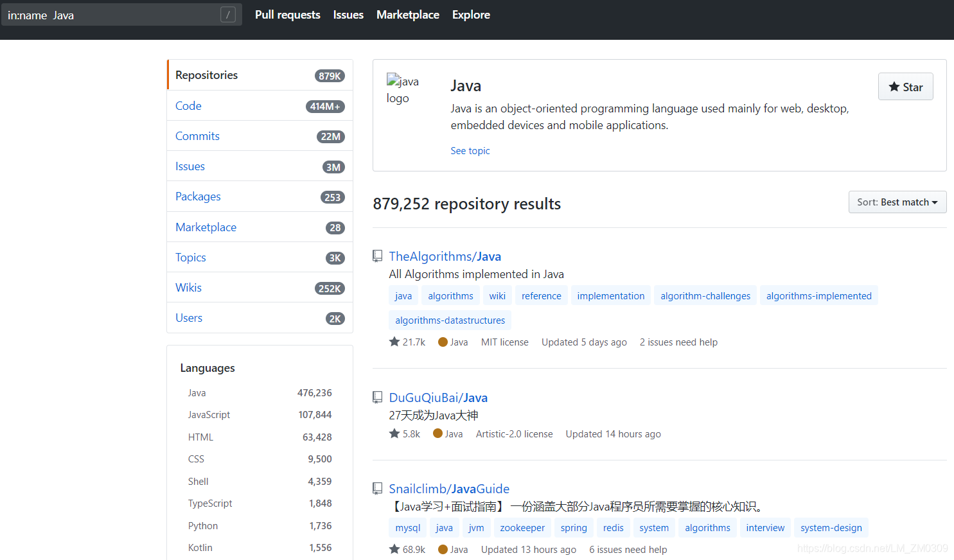Viewport: 954px width, 560px height.
Task: Click the 'algorithm-challenges' topic tag
Action: tap(705, 295)
